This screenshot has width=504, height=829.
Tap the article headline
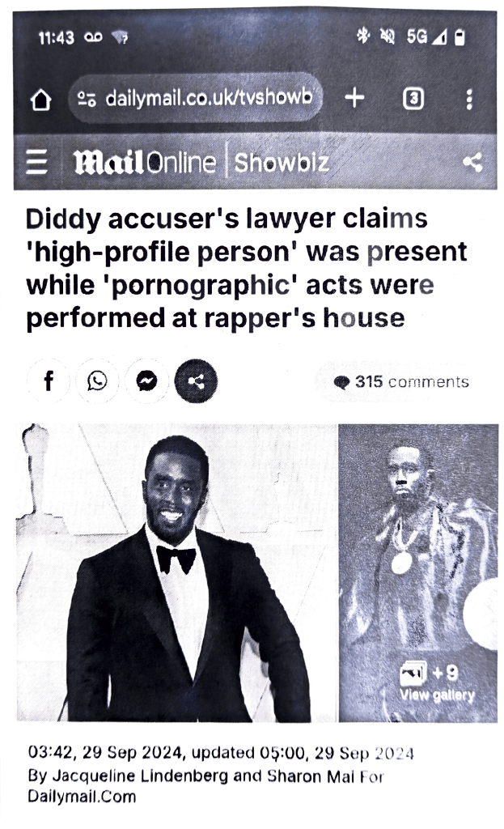pos(246,268)
